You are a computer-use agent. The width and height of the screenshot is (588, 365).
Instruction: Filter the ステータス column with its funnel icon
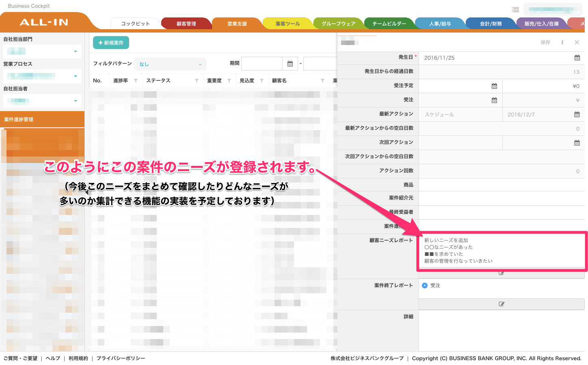pos(197,81)
